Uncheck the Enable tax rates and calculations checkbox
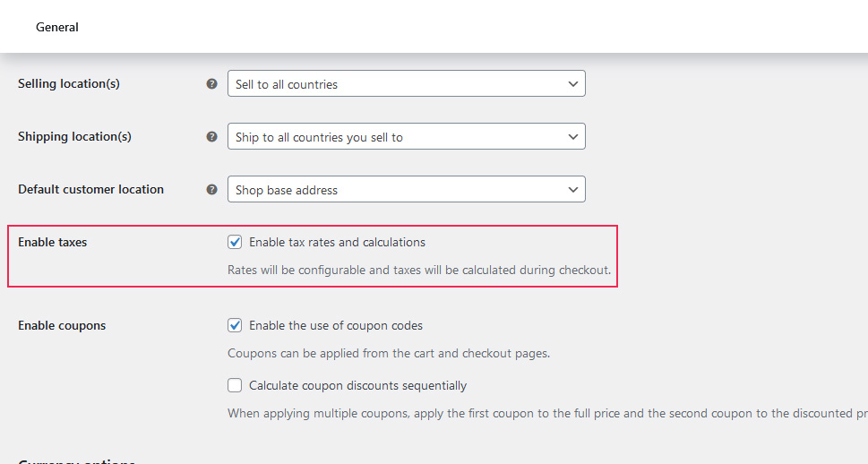Viewport: 868px width, 464px height. (x=235, y=242)
